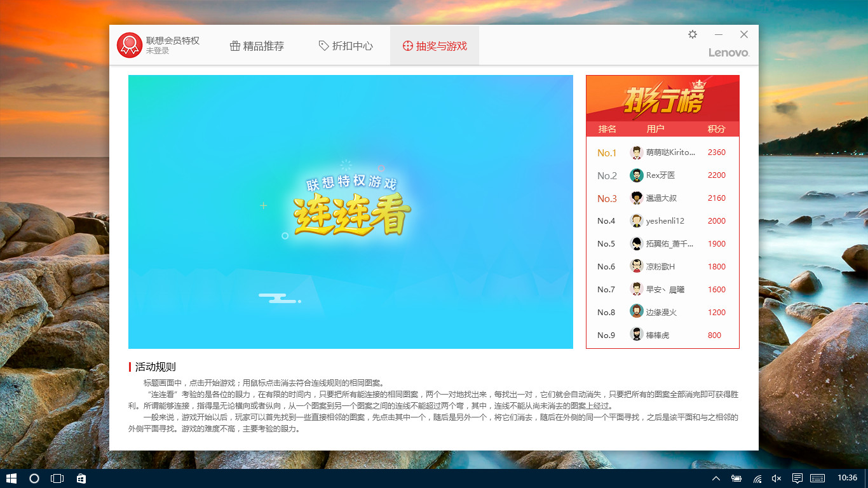Open the Windows Start menu
This screenshot has height=488, width=868.
[x=11, y=478]
